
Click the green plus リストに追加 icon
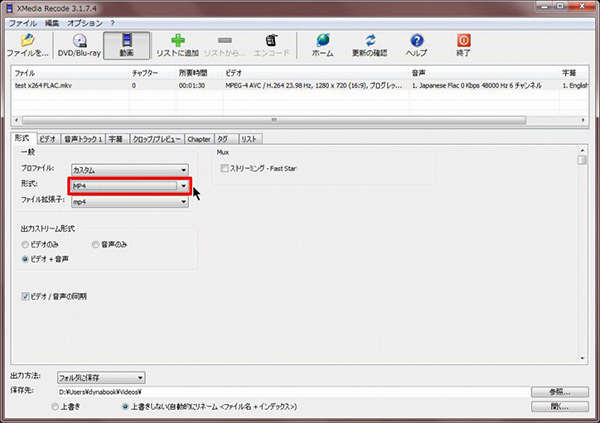click(x=178, y=46)
